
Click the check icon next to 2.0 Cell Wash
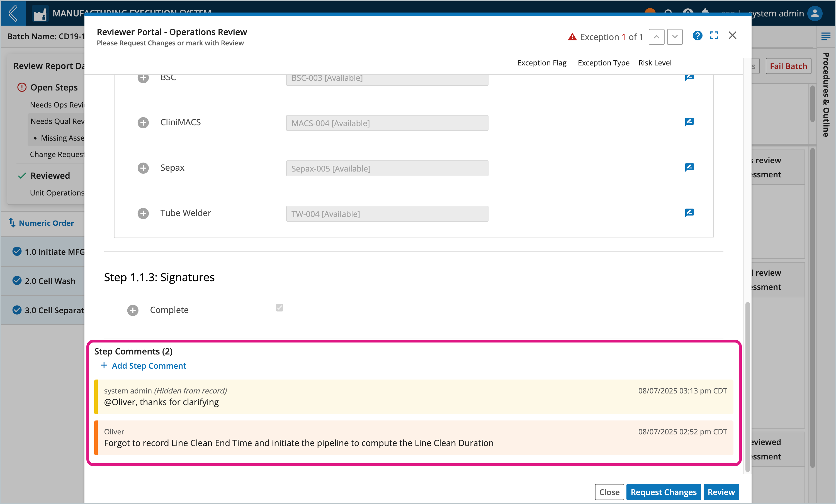(17, 280)
